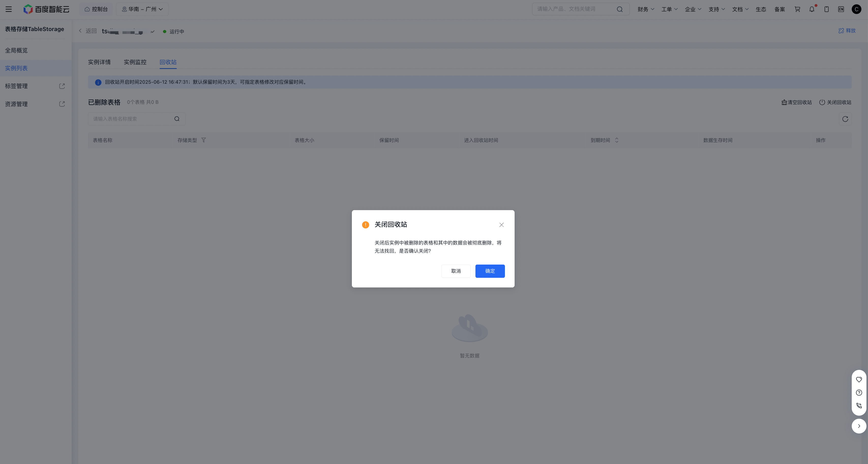868x464 pixels.
Task: Expand the 华南-广州 region dropdown
Action: pyautogui.click(x=142, y=9)
